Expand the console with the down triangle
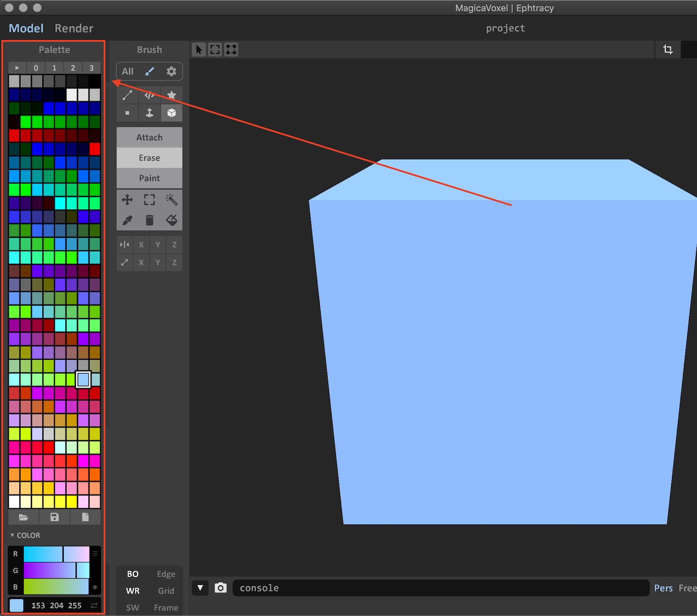 pyautogui.click(x=200, y=588)
